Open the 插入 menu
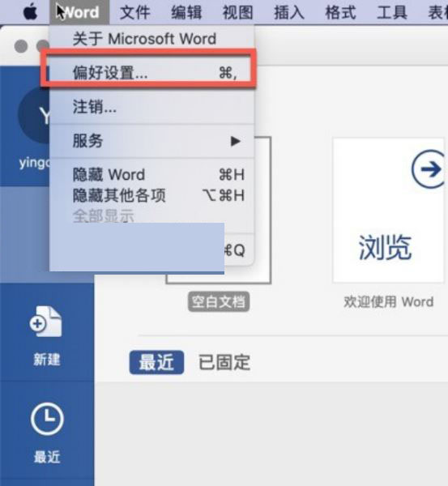Viewport: 448px width, 486px height. tap(289, 12)
